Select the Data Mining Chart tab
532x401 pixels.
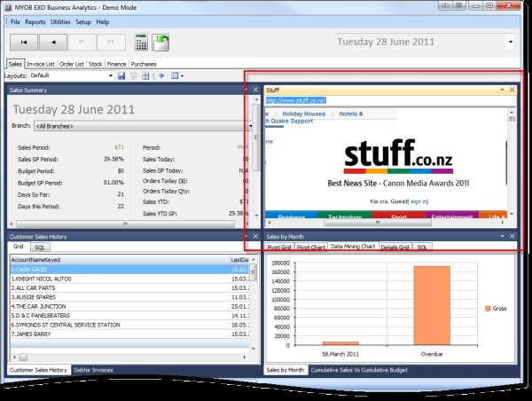click(x=353, y=247)
